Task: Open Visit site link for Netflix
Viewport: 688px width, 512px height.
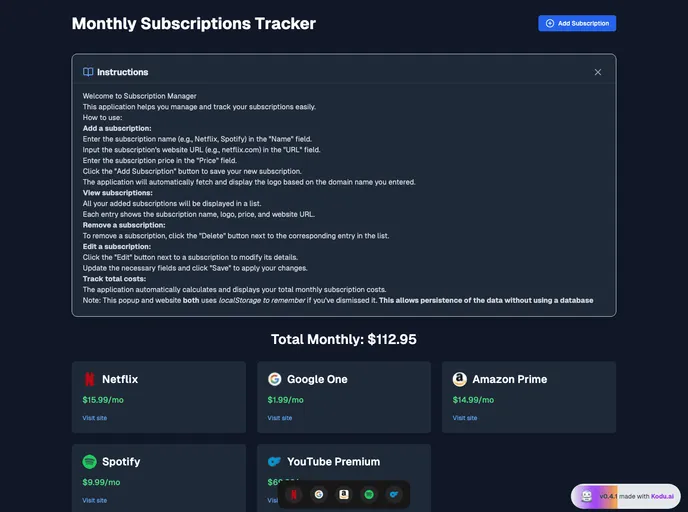Action: click(94, 418)
